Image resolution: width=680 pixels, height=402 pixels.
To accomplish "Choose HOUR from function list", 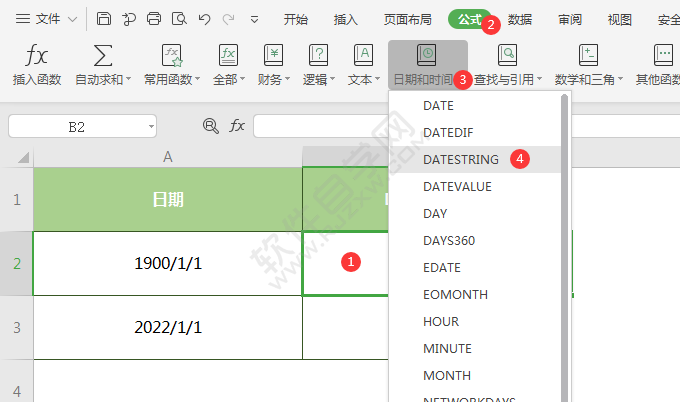I will pos(475,321).
